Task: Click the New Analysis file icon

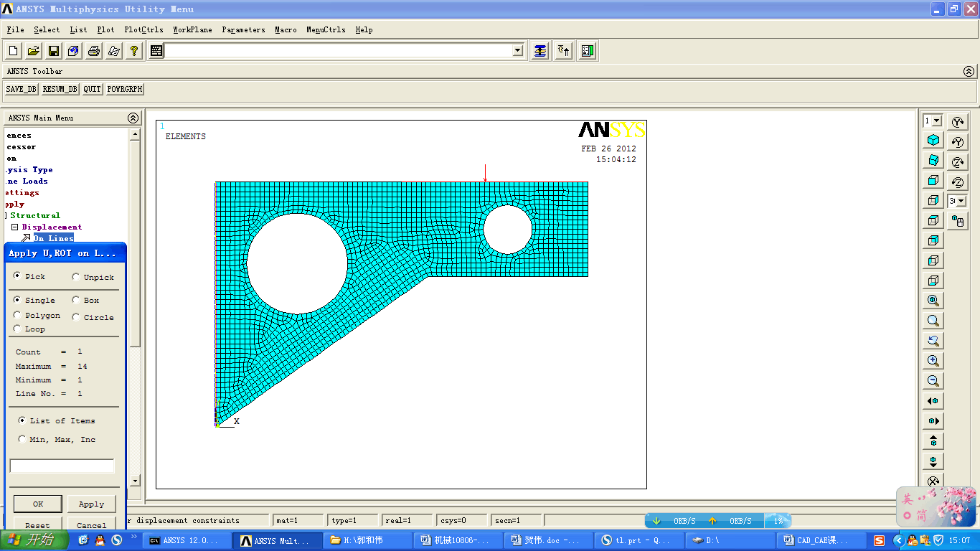Action: coord(13,51)
